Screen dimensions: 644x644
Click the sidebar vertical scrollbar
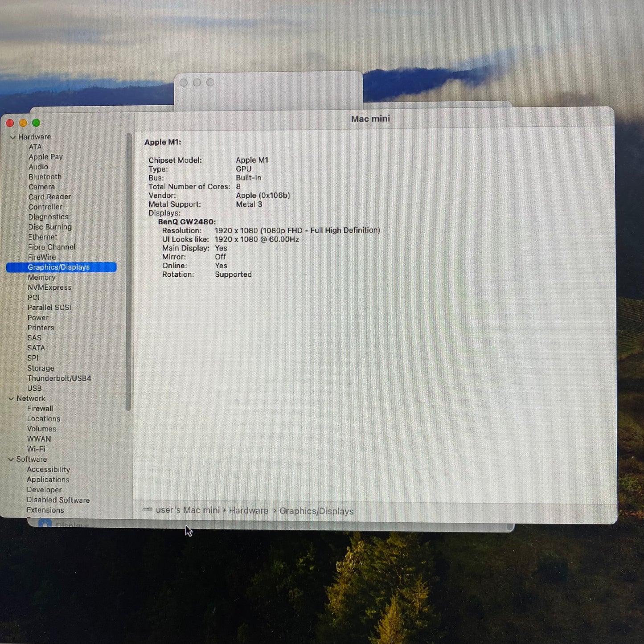pos(129,272)
